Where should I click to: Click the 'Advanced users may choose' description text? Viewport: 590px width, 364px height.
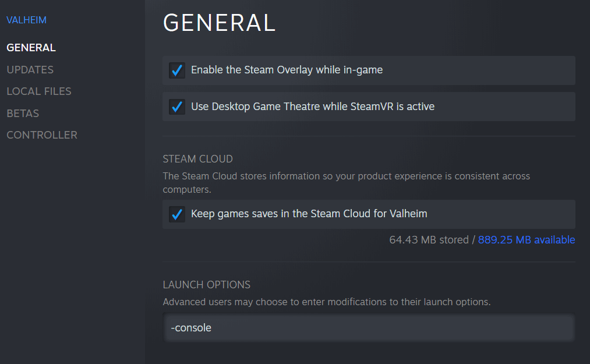pos(326,302)
